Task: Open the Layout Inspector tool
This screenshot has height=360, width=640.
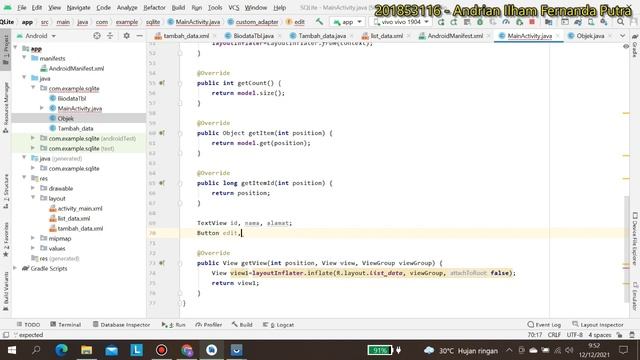Action: coord(598,324)
